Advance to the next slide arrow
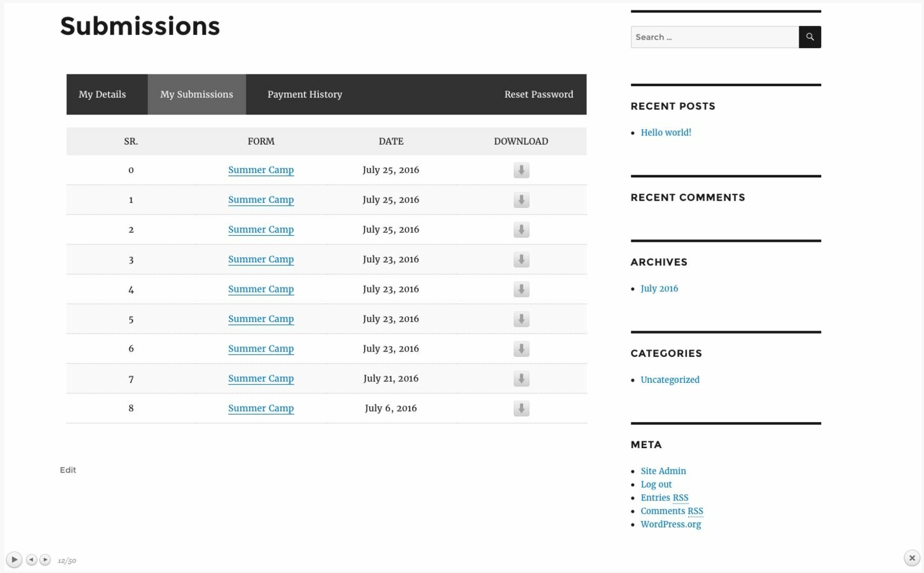This screenshot has height=573, width=924. (45, 559)
